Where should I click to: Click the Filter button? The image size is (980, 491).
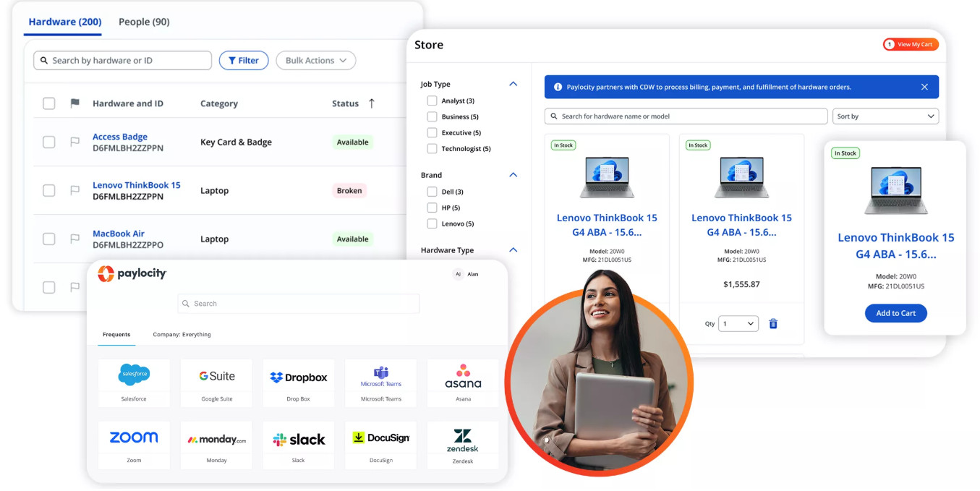click(x=244, y=61)
